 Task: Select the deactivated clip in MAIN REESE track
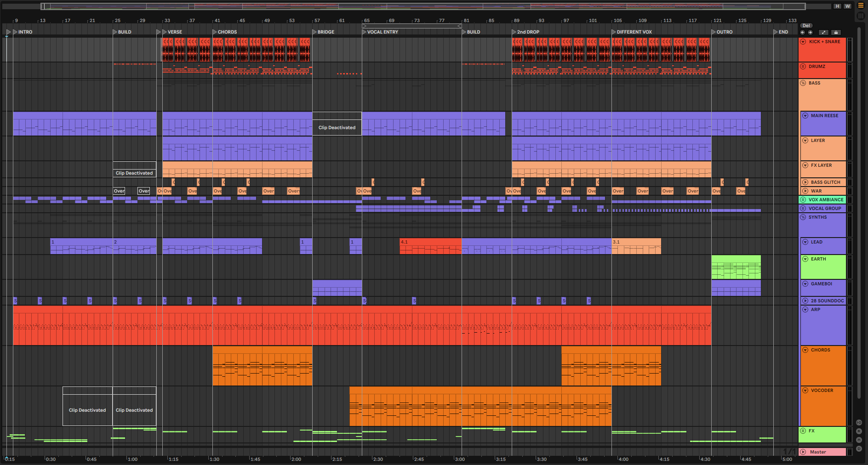337,124
